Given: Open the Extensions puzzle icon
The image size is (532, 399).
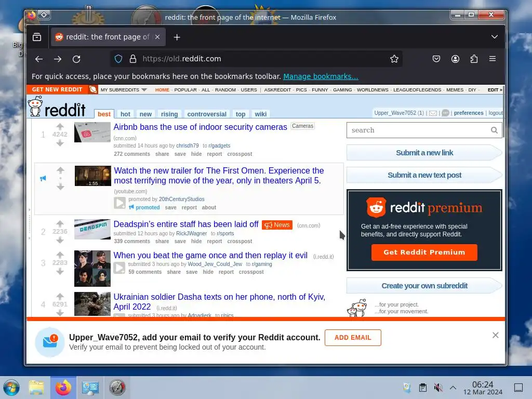Looking at the screenshot, I should (x=474, y=59).
